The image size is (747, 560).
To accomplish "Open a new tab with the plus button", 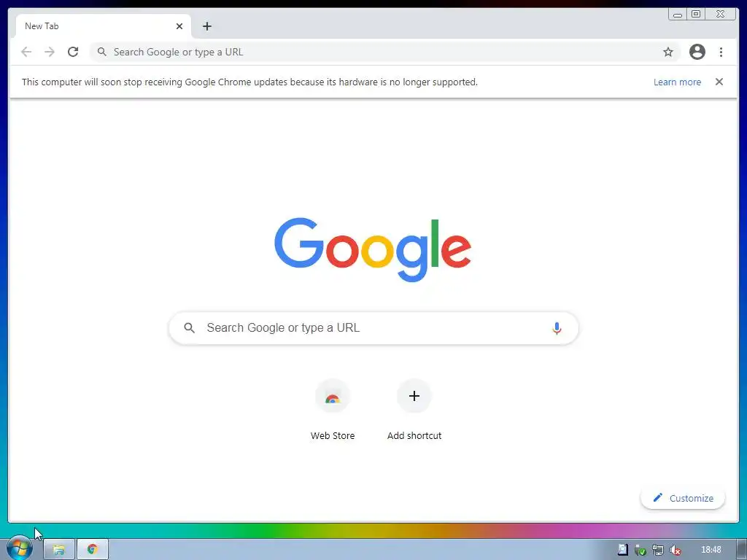I will [206, 26].
